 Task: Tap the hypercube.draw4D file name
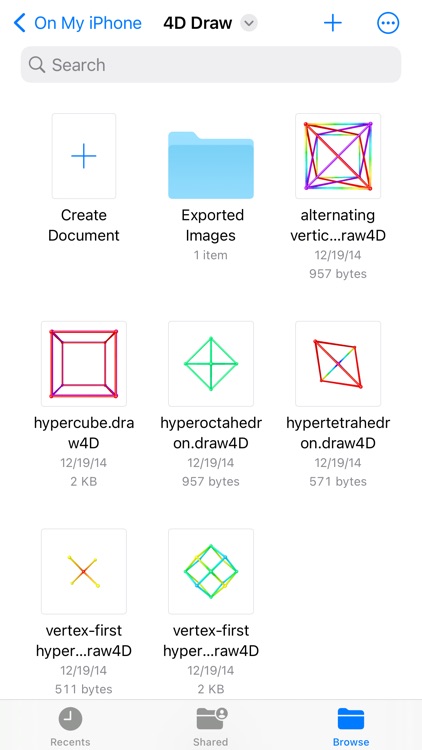84,433
